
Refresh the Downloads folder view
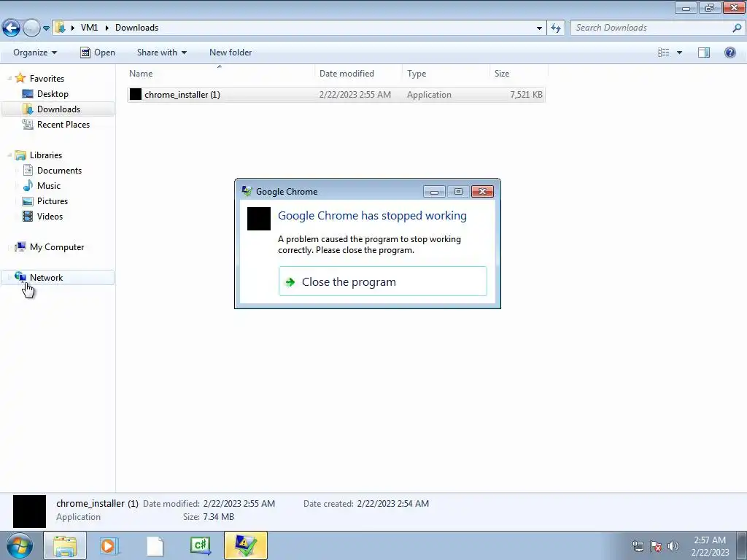[x=556, y=28]
